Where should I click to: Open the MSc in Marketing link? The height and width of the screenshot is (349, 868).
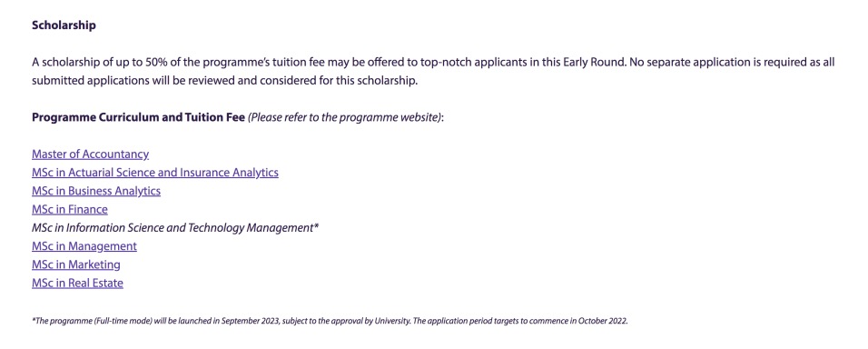point(76,264)
